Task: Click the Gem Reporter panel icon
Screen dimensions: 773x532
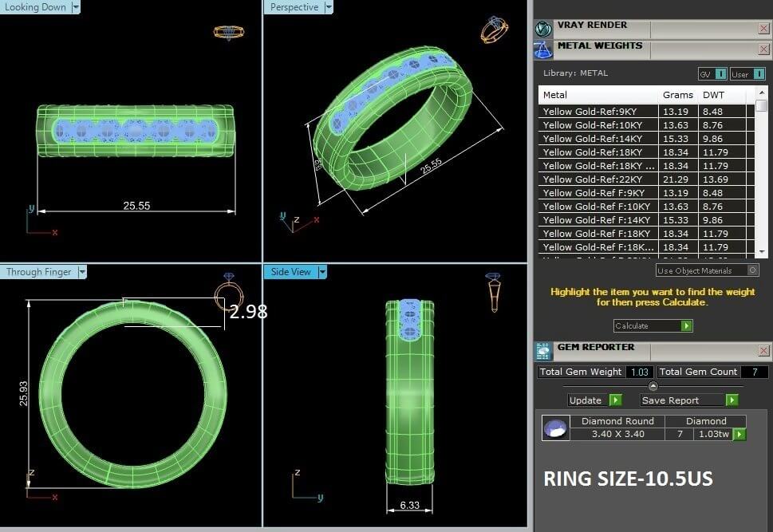Action: click(x=543, y=352)
